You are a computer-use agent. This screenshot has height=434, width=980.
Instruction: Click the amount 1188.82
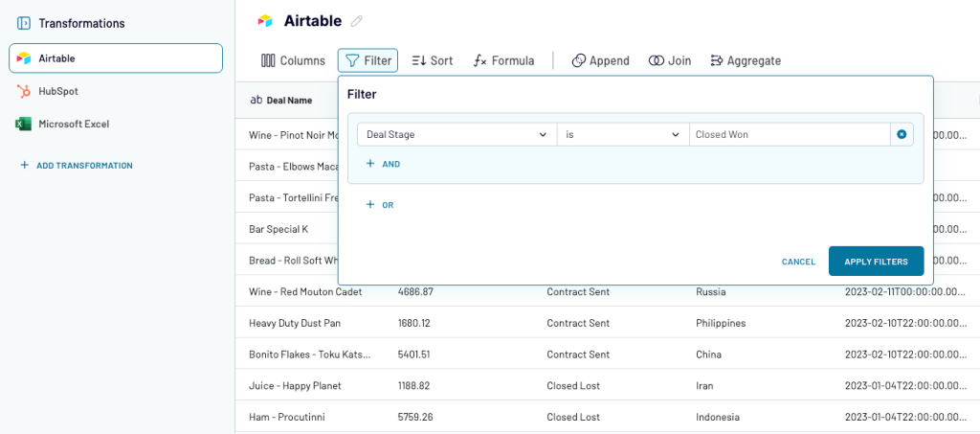413,385
